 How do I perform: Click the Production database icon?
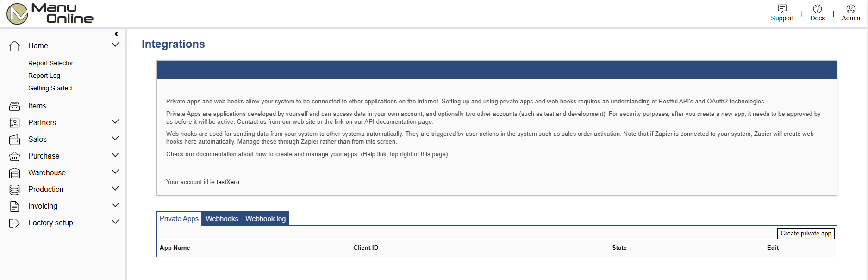tap(15, 190)
